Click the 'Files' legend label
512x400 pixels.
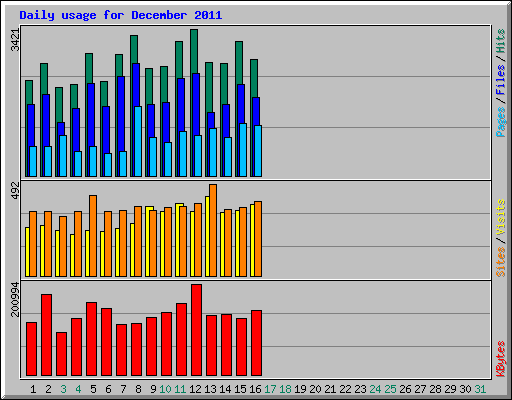point(501,80)
